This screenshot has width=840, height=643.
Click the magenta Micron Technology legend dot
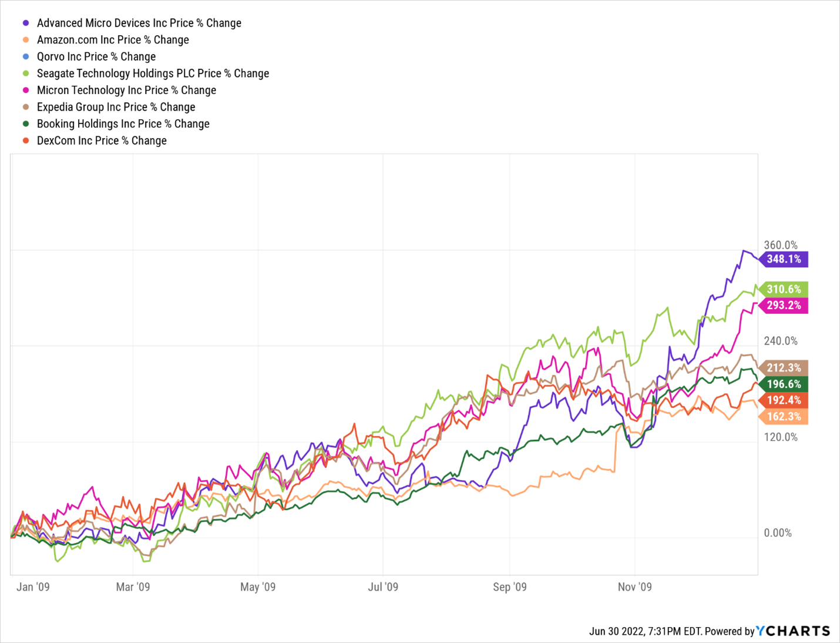coord(26,90)
